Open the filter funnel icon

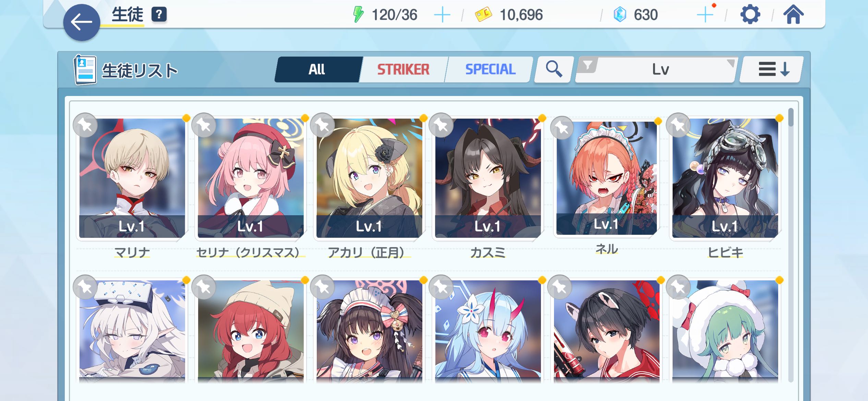pyautogui.click(x=588, y=65)
